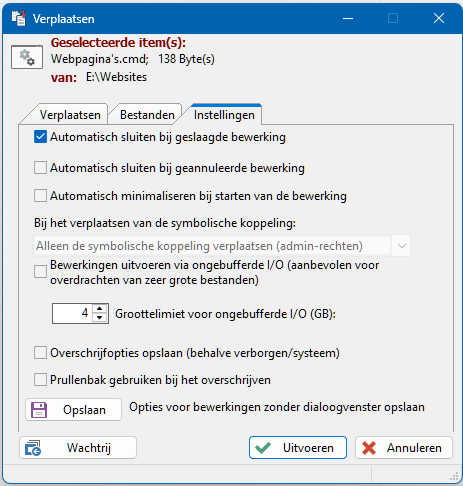The width and height of the screenshot is (463, 486).
Task: Enable Automatisch minimaliseren bij starten
Action: coord(40,196)
